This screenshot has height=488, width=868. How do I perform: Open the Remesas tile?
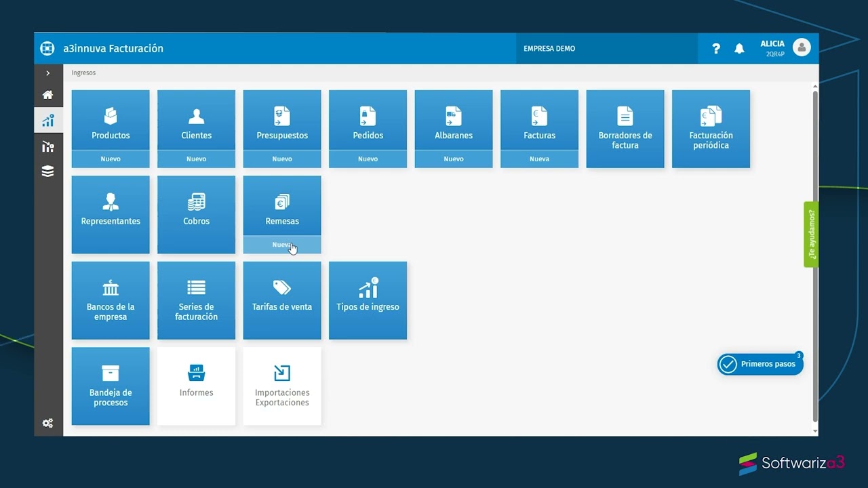point(282,206)
